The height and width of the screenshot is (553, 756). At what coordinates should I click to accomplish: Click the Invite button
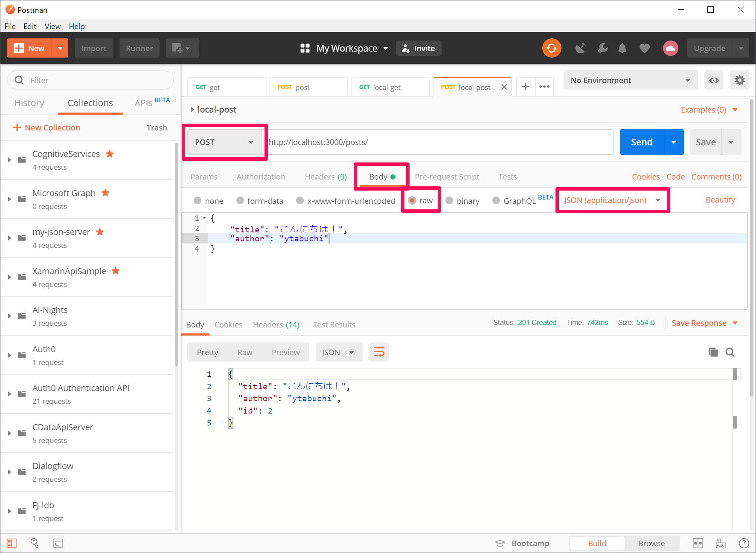(x=419, y=48)
